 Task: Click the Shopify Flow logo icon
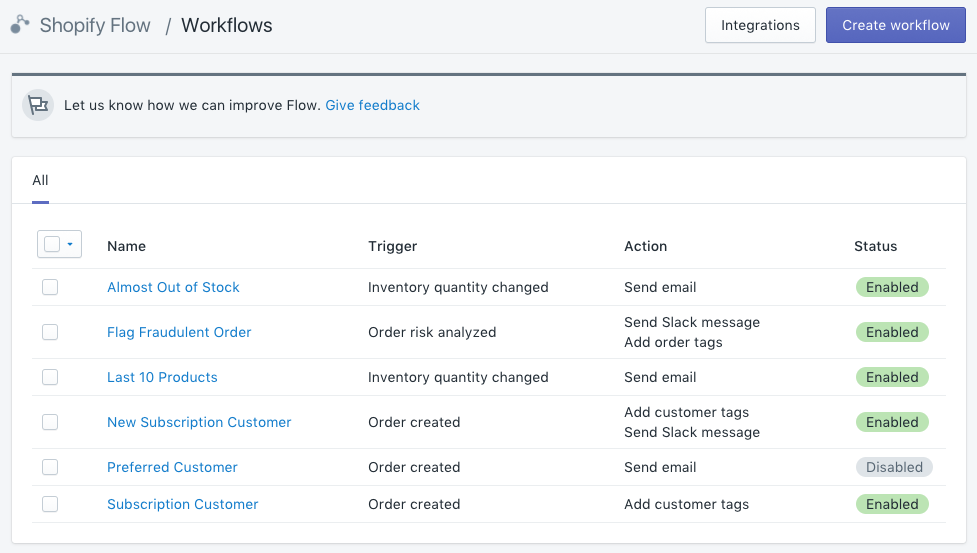tap(20, 24)
